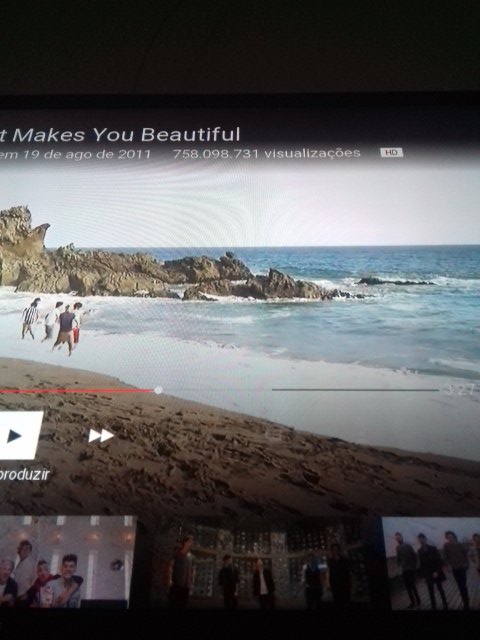This screenshot has width=480, height=640.
Task: Click the upload date '19 de ago de 2011'
Action: [86, 155]
